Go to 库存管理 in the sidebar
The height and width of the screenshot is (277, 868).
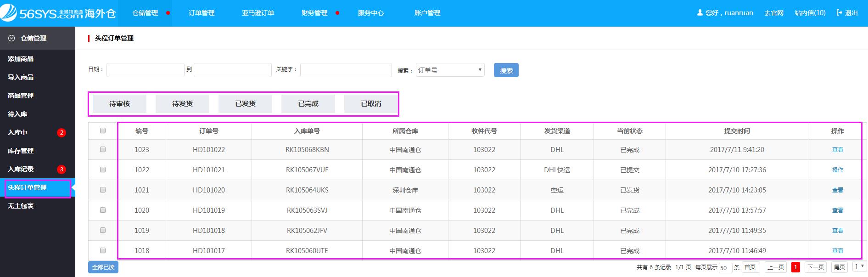point(21,151)
